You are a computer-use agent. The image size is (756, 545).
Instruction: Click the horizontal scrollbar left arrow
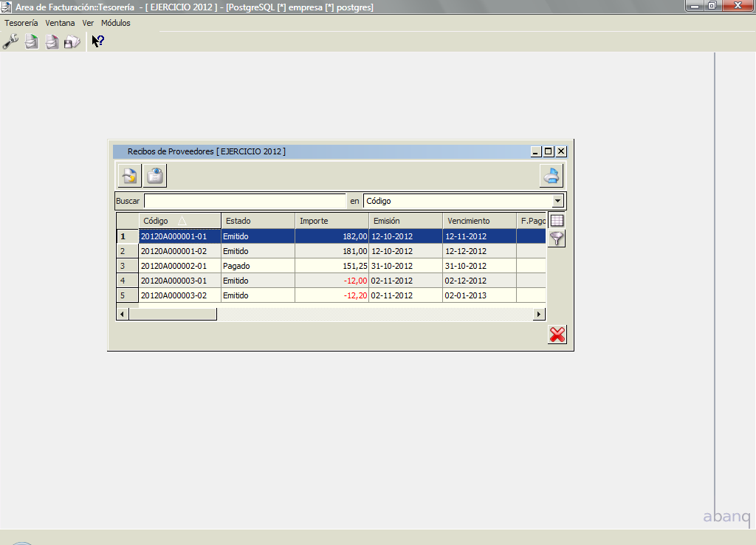123,314
